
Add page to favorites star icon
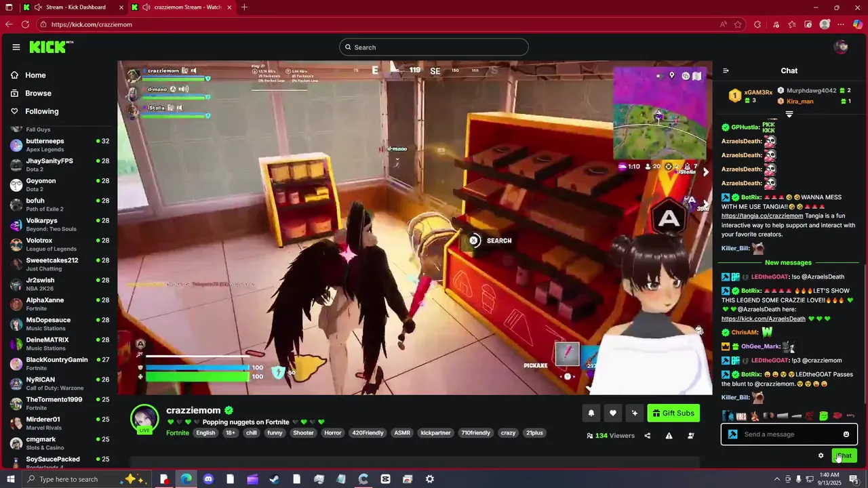739,24
